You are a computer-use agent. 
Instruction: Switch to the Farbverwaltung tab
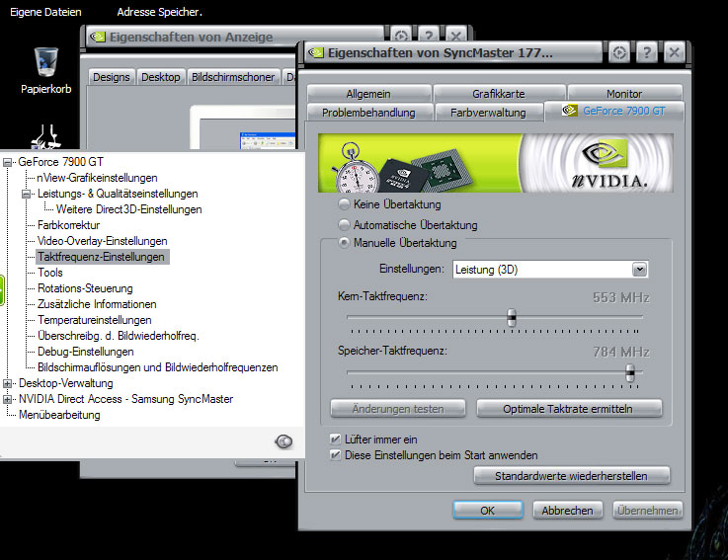pos(488,113)
